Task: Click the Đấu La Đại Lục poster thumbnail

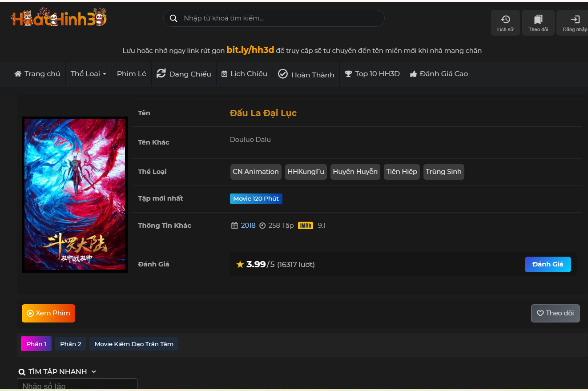Action: tap(75, 195)
